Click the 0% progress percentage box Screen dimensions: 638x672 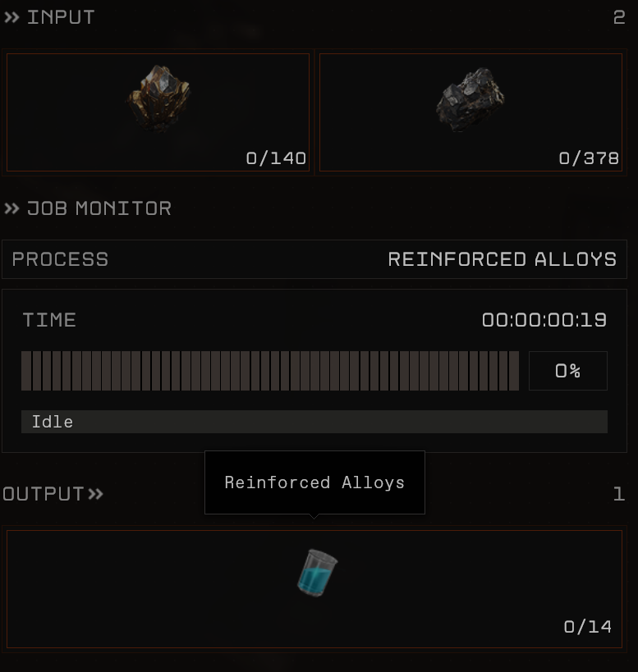(567, 371)
